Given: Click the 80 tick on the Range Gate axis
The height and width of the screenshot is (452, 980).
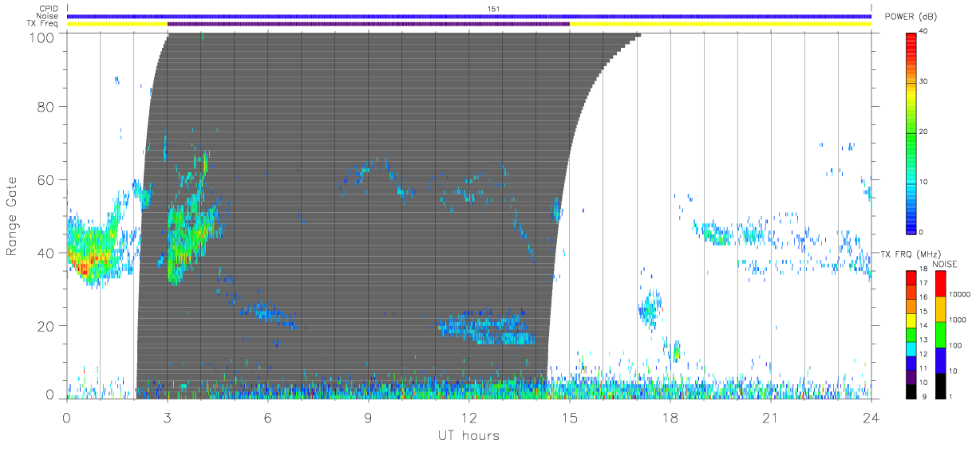Looking at the screenshot, I should click(45, 106).
